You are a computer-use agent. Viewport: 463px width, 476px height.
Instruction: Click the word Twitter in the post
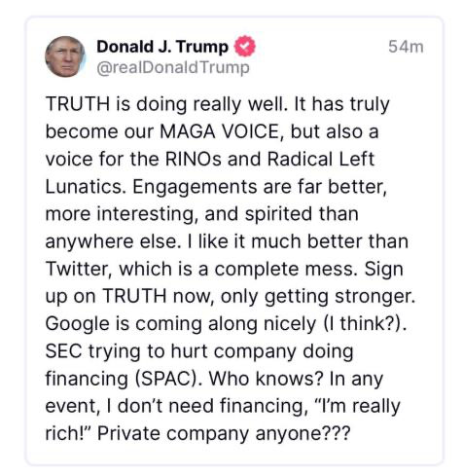click(79, 269)
